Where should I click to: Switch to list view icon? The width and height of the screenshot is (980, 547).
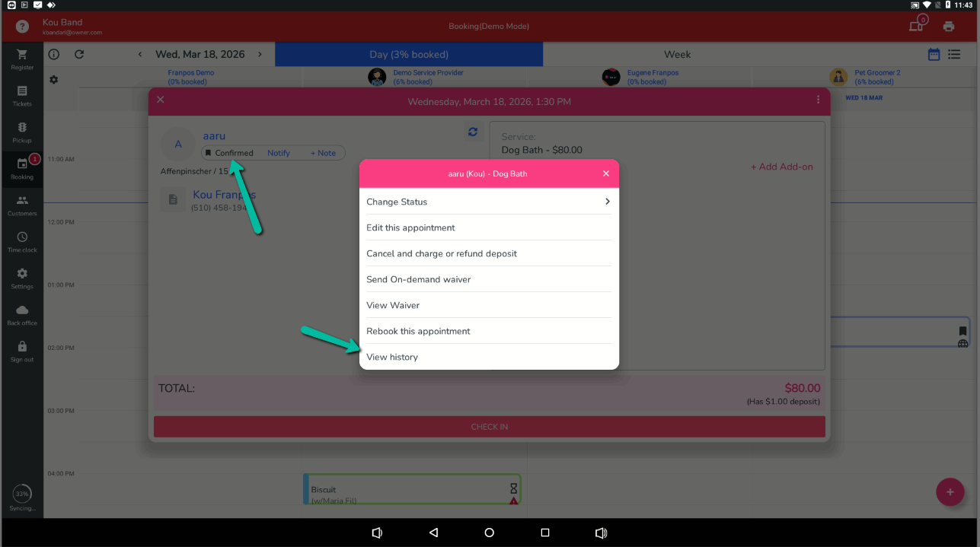pyautogui.click(x=954, y=54)
